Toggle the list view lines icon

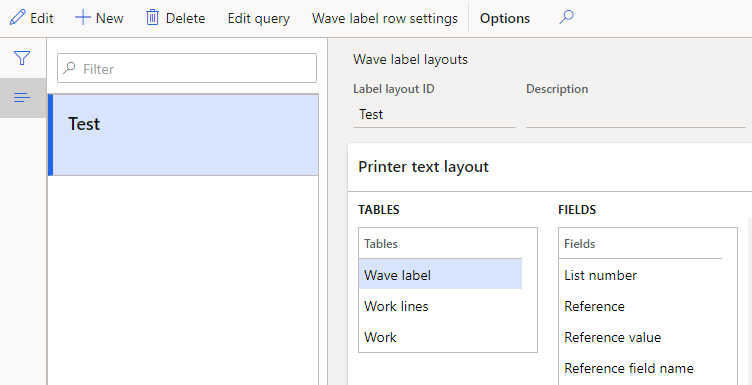(22, 98)
